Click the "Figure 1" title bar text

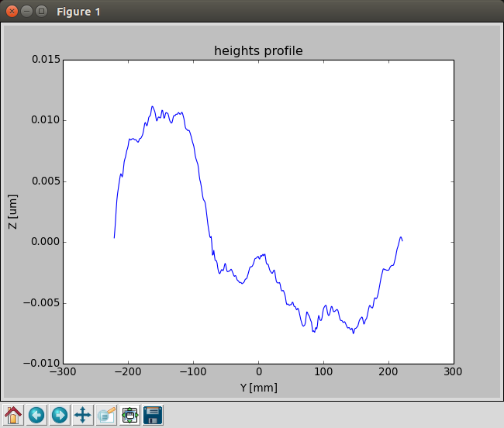pyautogui.click(x=78, y=12)
